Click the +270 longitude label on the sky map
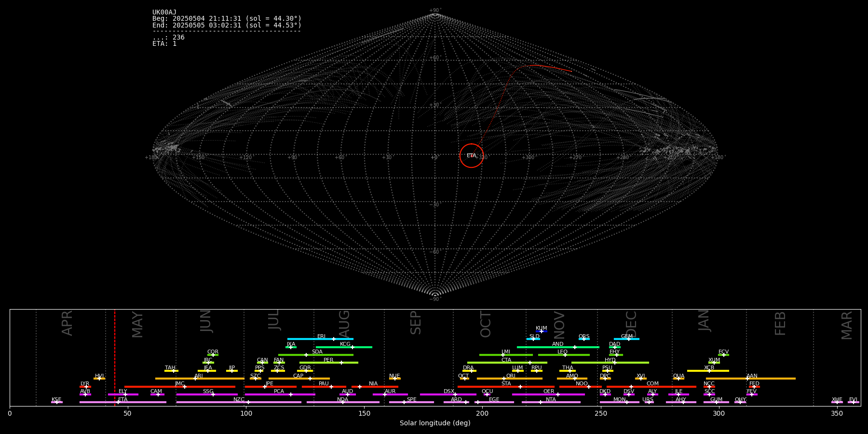 575,158
